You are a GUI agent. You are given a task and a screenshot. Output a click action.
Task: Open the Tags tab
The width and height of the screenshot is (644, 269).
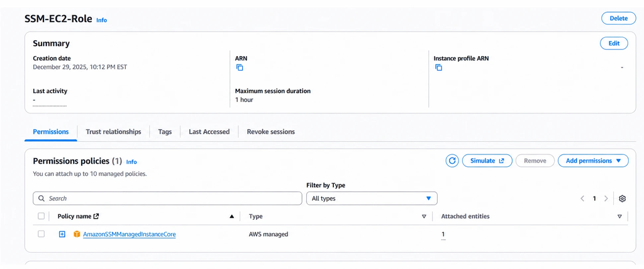(x=165, y=132)
